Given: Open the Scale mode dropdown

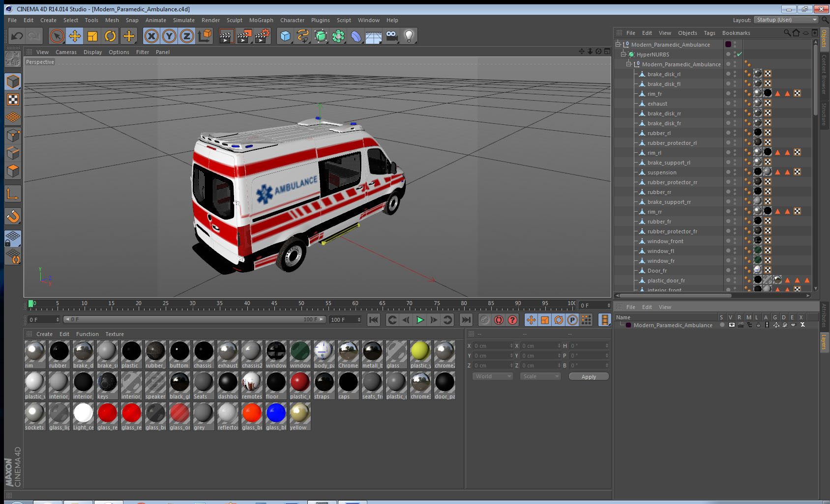Looking at the screenshot, I should click(540, 376).
